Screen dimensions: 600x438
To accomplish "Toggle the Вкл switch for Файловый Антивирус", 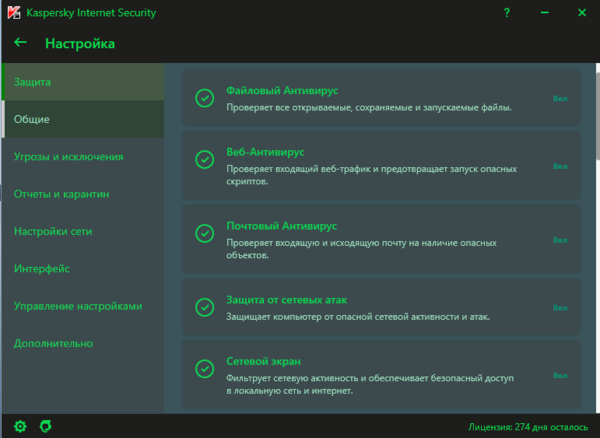I will coord(559,98).
